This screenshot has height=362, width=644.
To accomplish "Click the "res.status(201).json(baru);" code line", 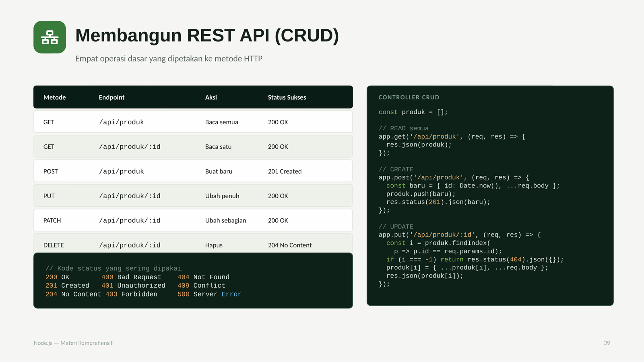I will [x=438, y=202].
